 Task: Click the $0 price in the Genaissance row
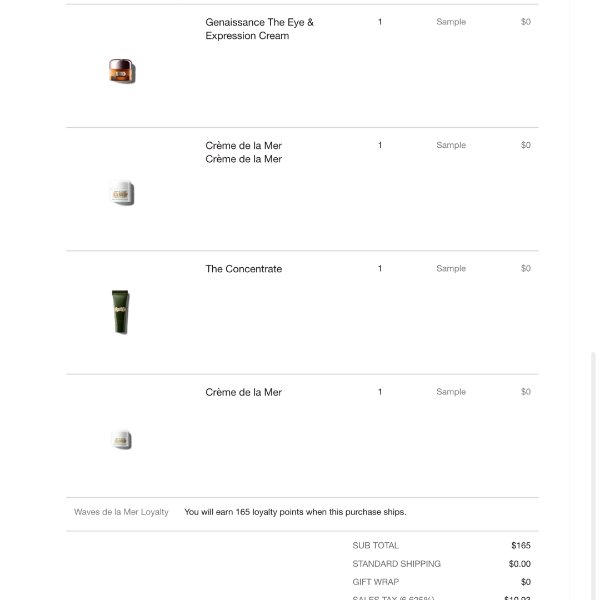(526, 22)
